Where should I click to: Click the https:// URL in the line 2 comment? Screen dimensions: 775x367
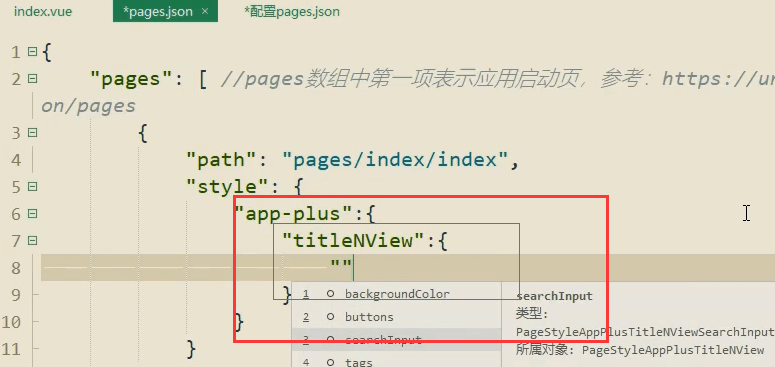click(719, 79)
